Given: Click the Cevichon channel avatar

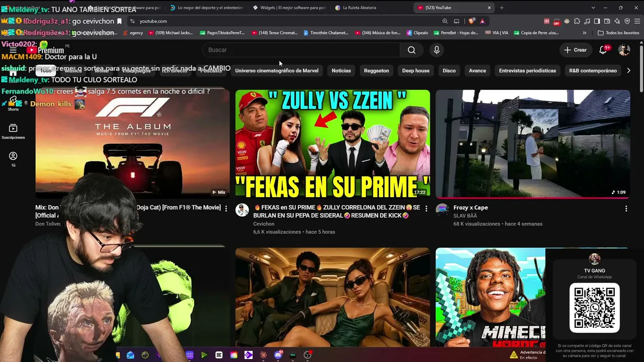Looking at the screenshot, I should click(x=242, y=210).
